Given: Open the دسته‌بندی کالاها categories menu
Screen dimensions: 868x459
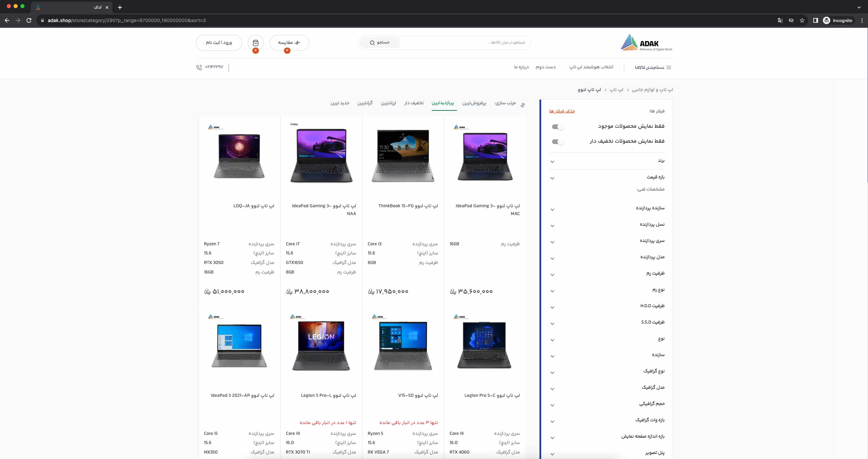Looking at the screenshot, I should coord(653,67).
